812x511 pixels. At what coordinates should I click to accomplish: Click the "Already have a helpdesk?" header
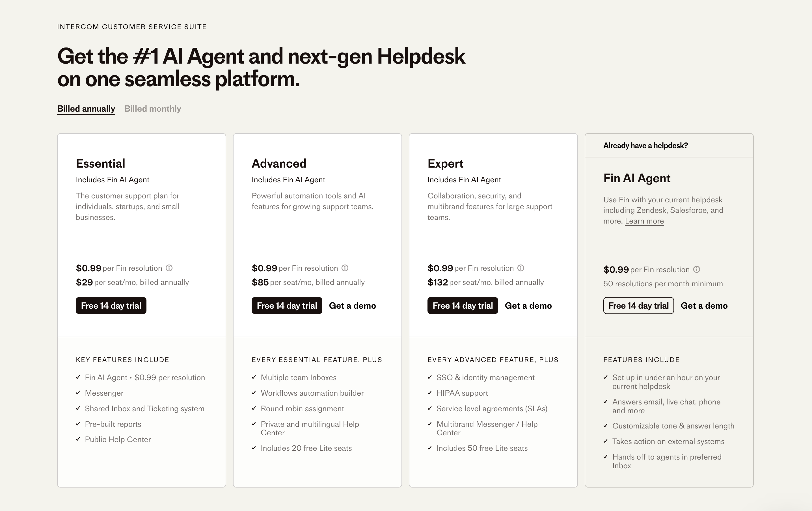click(x=646, y=145)
